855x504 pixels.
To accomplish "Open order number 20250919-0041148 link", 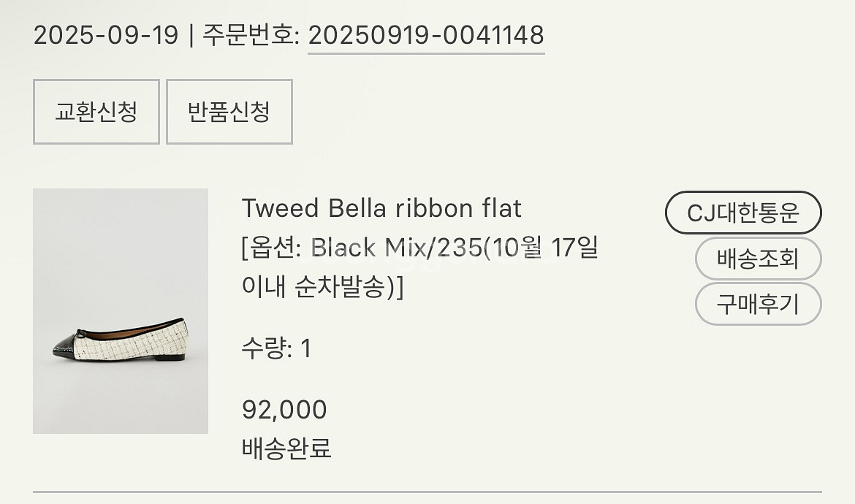I will click(426, 35).
